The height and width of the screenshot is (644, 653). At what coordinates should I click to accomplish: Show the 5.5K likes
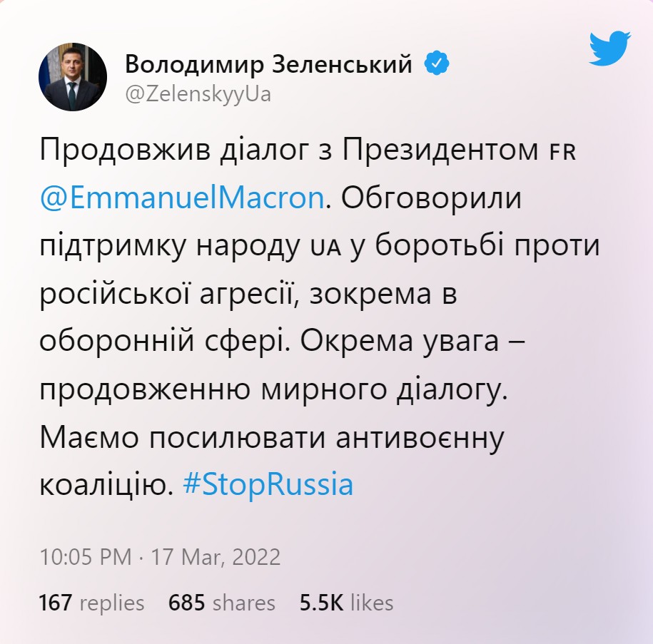tap(346, 603)
